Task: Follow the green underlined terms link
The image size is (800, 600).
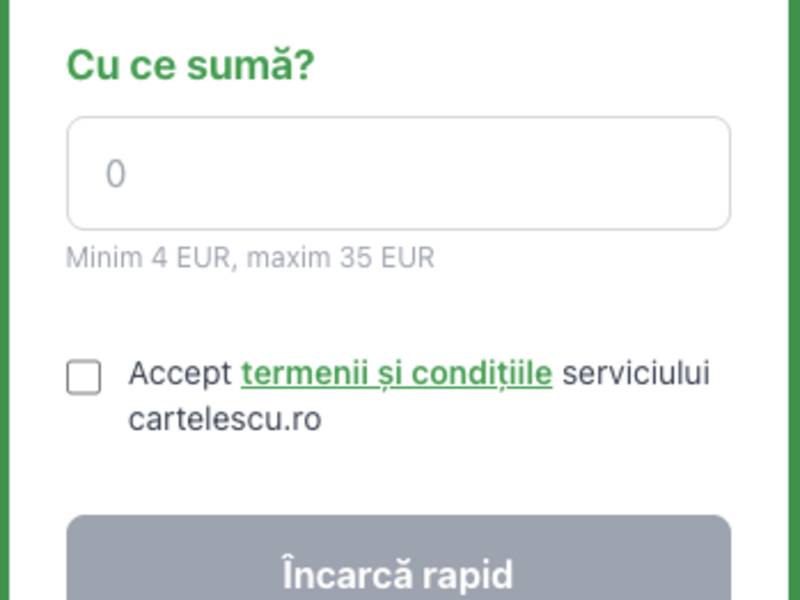Action: (x=396, y=374)
